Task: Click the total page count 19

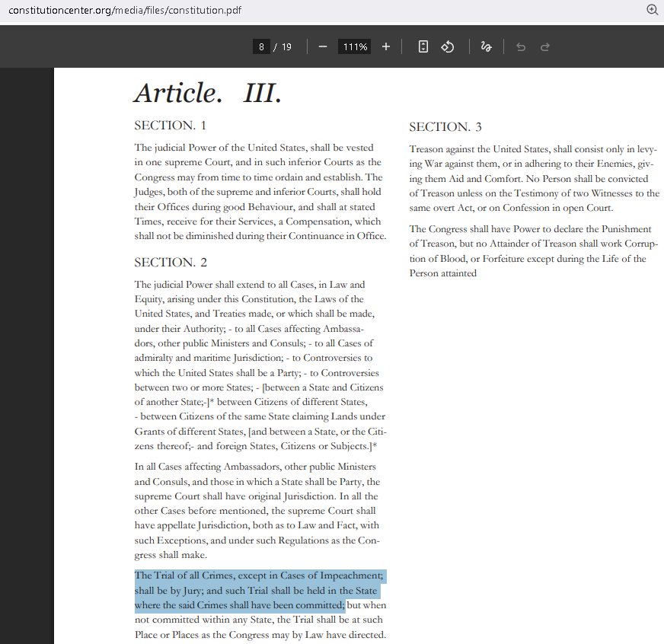Action: [x=286, y=46]
